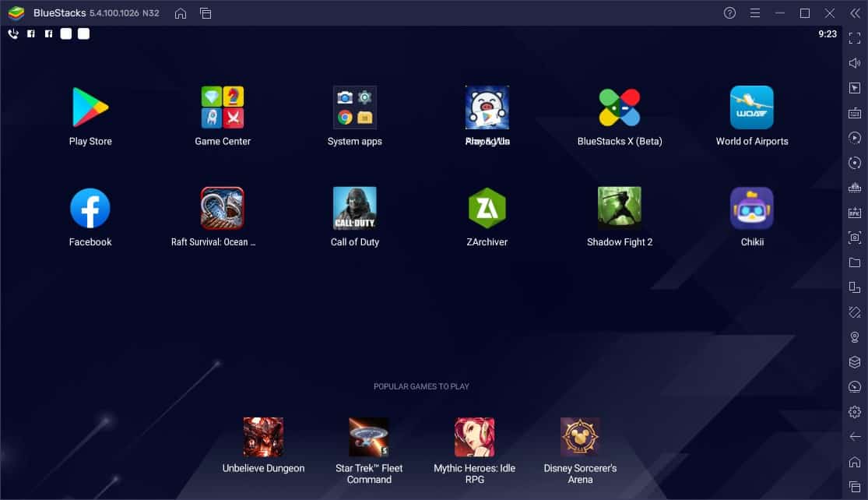Click the BlueStacks home icon in title bar
Image resolution: width=868 pixels, height=500 pixels.
[181, 13]
